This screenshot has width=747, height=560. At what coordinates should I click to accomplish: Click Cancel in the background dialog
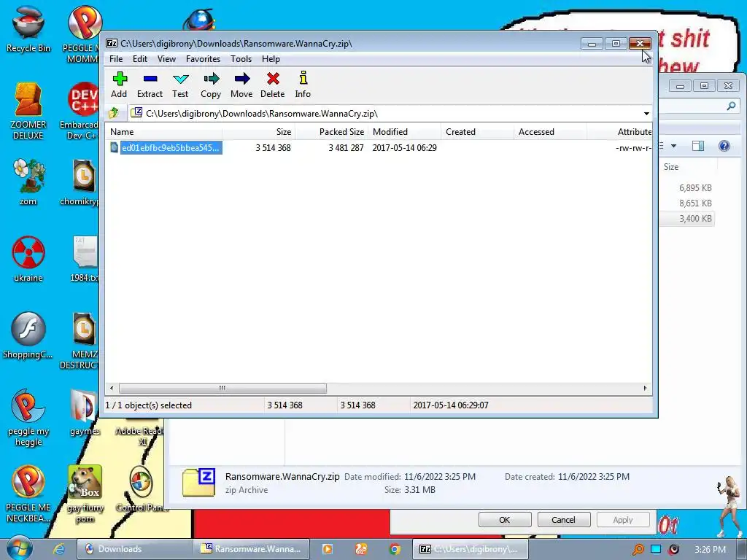564,520
